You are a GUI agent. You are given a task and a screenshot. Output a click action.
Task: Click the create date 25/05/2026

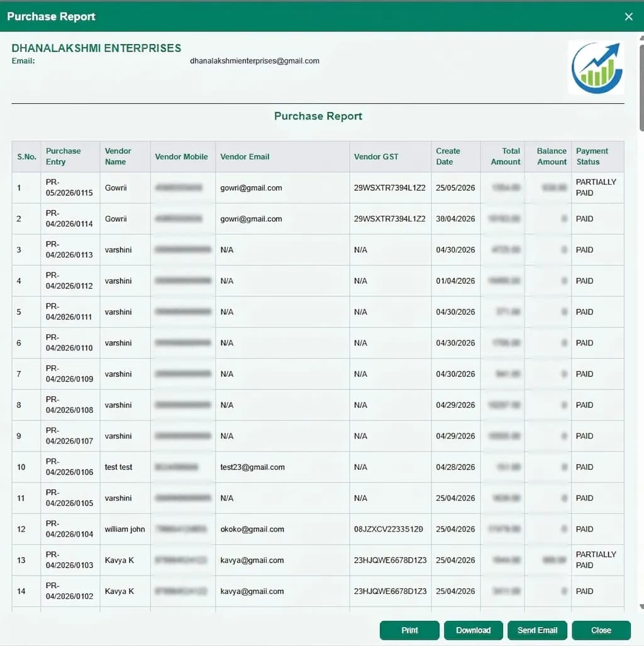pyautogui.click(x=455, y=187)
